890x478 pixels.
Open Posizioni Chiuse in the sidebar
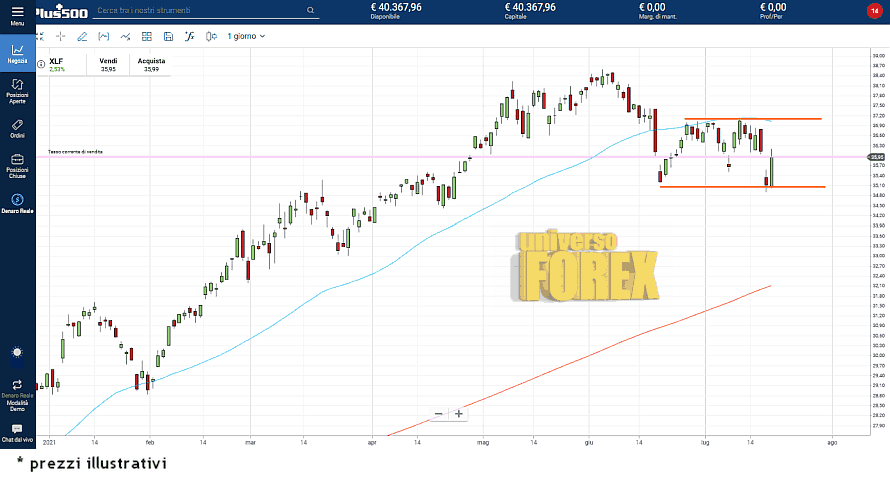coord(17,165)
